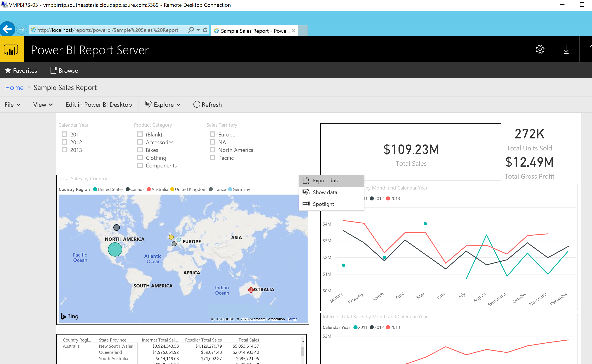The height and width of the screenshot is (364, 592).
Task: Click the Australia bubble on the map
Action: pos(251,290)
